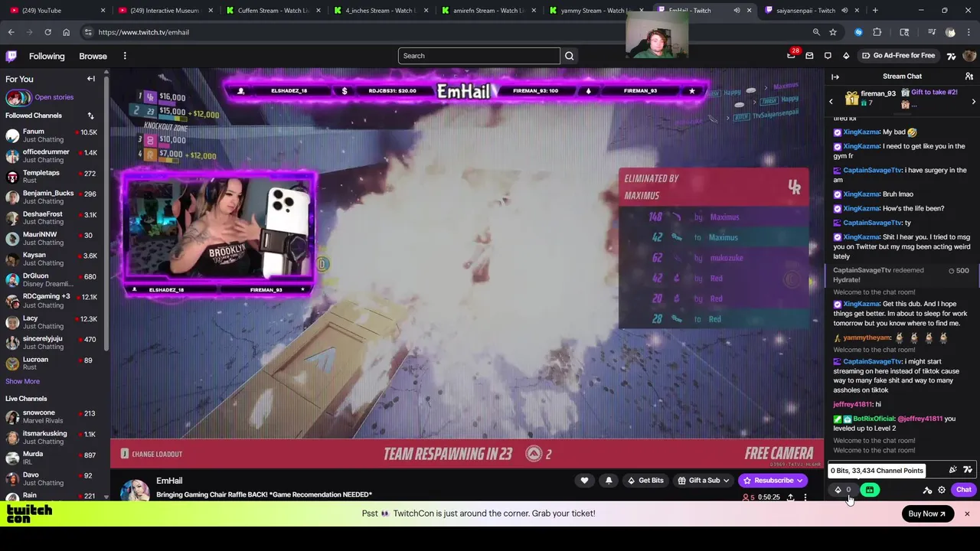Viewport: 980px width, 551px height.
Task: Open the stream more options dots
Action: click(805, 497)
